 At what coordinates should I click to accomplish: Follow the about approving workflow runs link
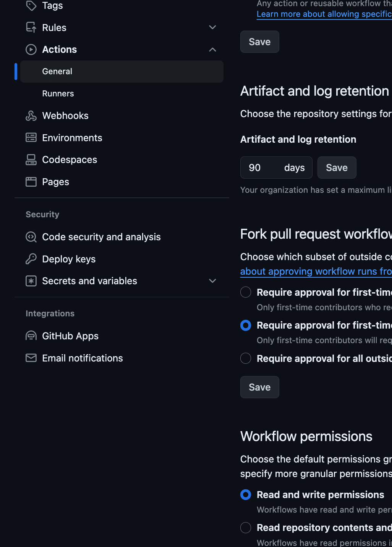tap(316, 272)
